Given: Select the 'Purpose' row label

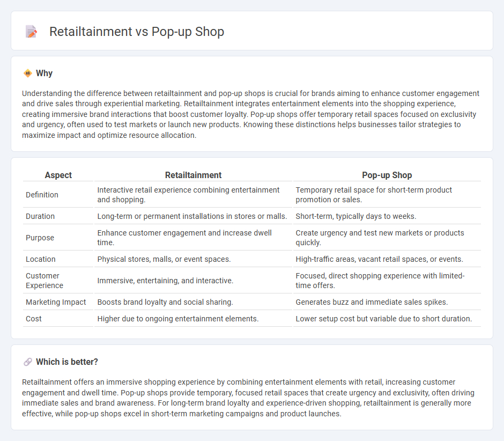Looking at the screenshot, I should click(x=40, y=238).
